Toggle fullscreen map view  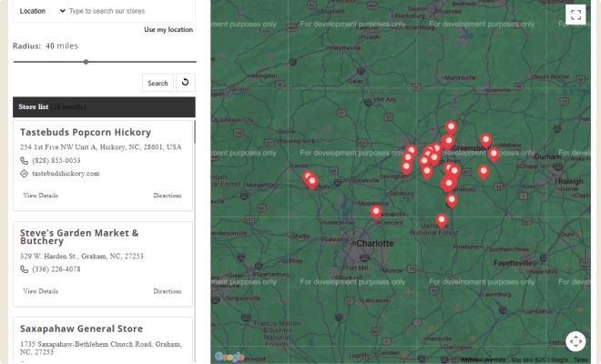[575, 14]
